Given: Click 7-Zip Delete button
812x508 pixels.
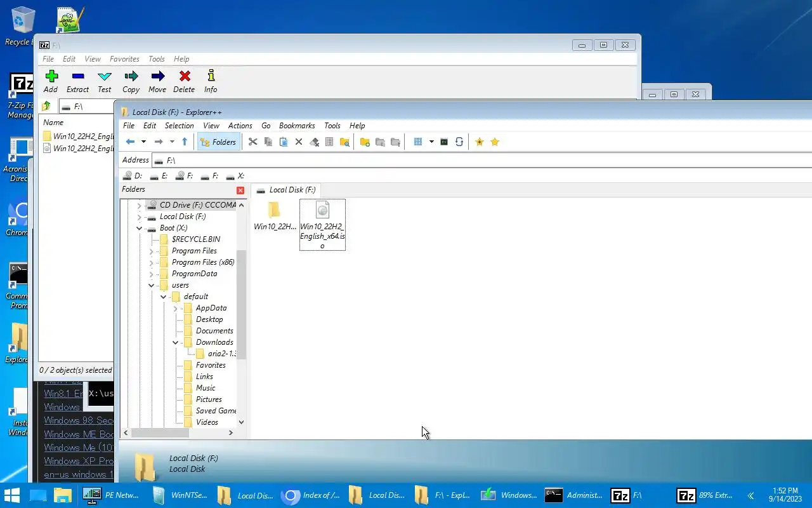Looking at the screenshot, I should point(184,81).
